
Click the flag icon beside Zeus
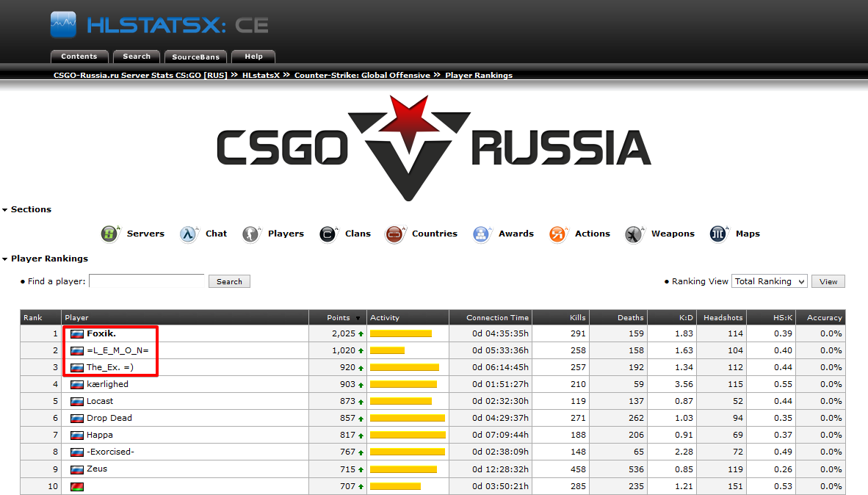[x=77, y=469]
